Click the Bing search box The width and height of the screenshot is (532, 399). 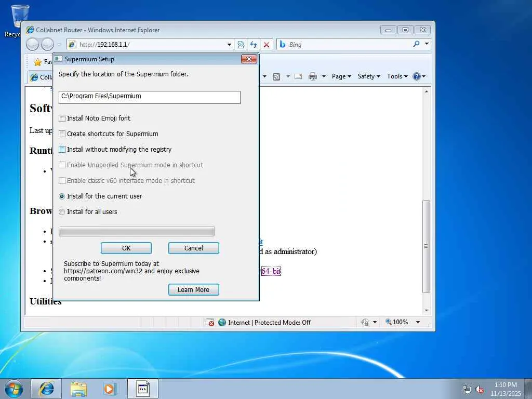350,45
